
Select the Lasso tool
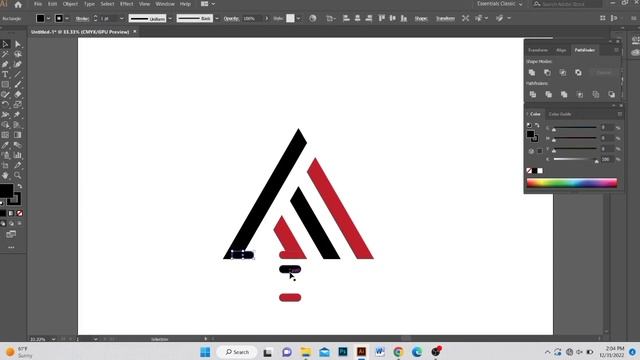18,54
